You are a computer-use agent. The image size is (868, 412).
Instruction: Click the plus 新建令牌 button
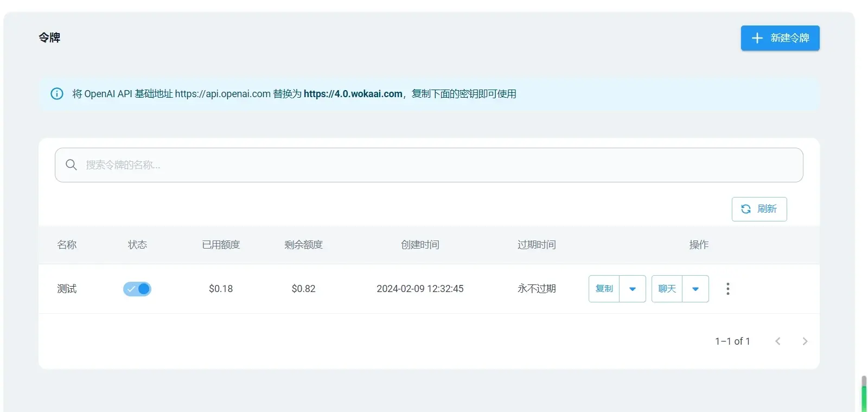[x=780, y=38]
